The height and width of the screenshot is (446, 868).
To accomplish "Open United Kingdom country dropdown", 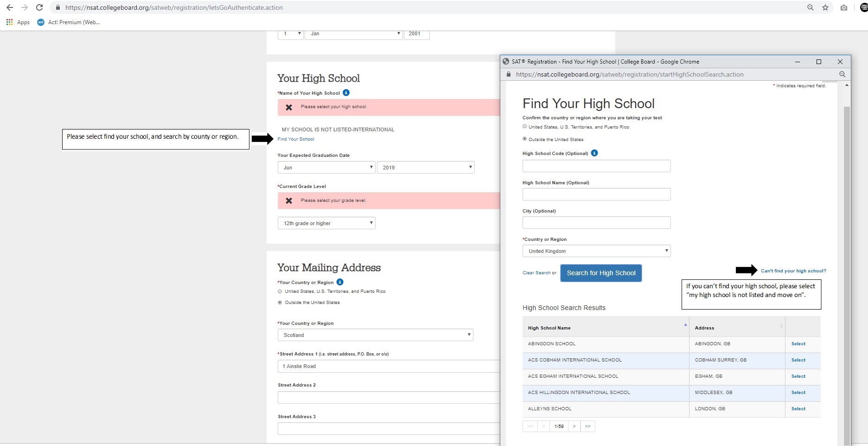I will [x=596, y=251].
